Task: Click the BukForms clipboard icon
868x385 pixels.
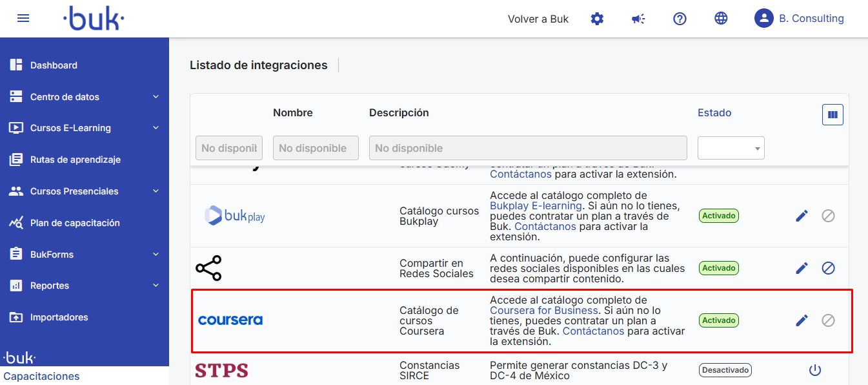Action: 16,254
